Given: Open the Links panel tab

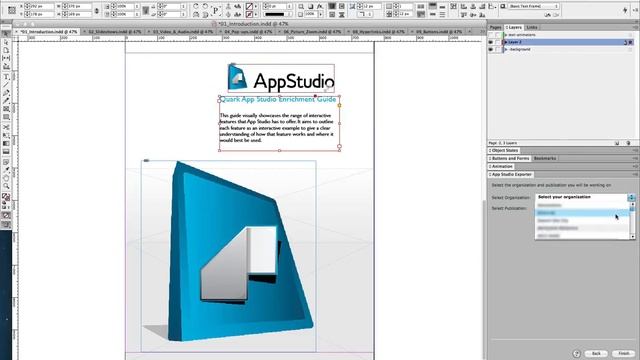Looking at the screenshot, I should (x=531, y=27).
